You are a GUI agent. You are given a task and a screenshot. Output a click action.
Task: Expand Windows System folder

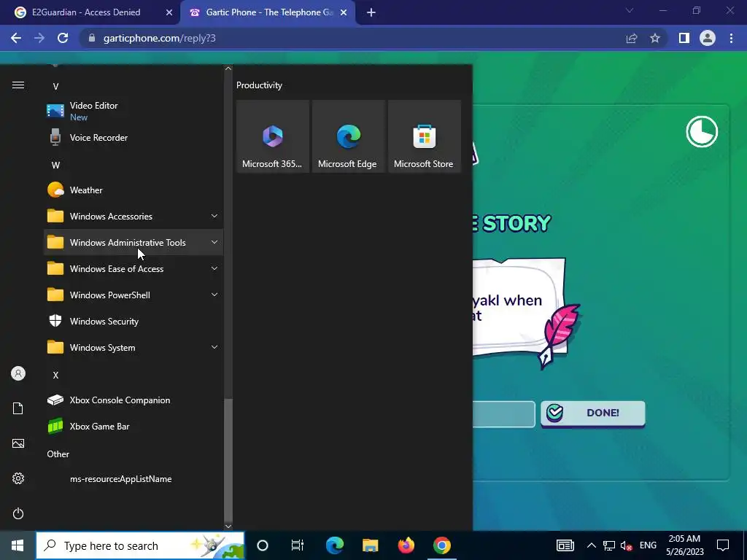click(x=133, y=348)
